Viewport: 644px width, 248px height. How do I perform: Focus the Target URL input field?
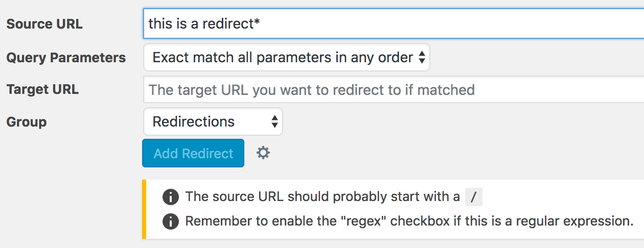(x=394, y=90)
